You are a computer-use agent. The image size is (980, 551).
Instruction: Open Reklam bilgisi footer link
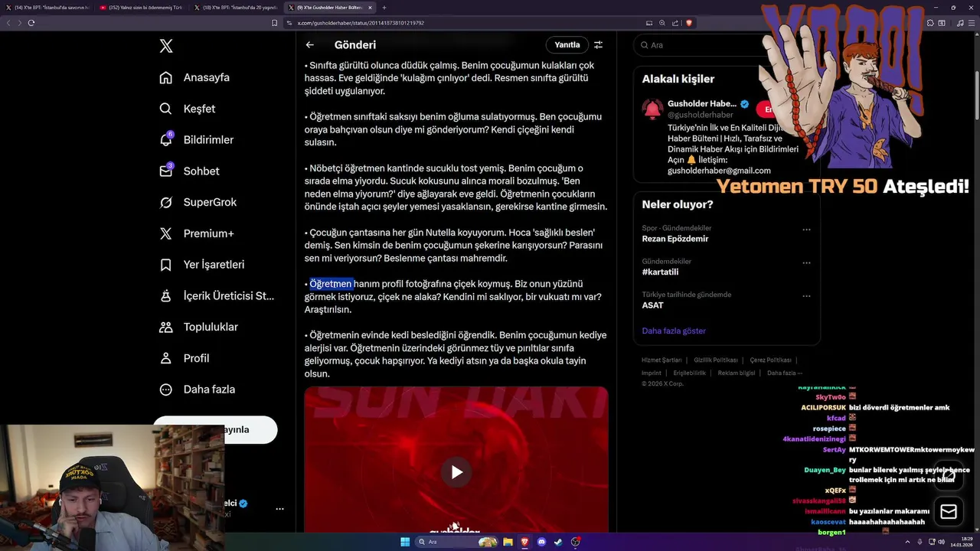point(737,373)
